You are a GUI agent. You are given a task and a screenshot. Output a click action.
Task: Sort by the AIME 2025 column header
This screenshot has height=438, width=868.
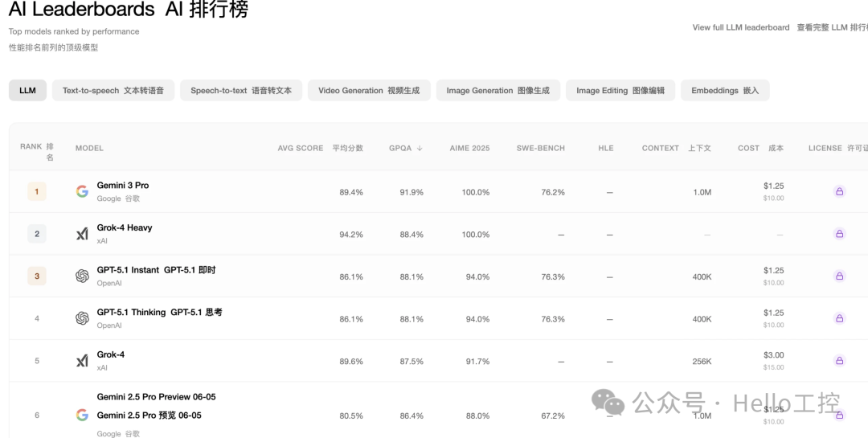(469, 148)
